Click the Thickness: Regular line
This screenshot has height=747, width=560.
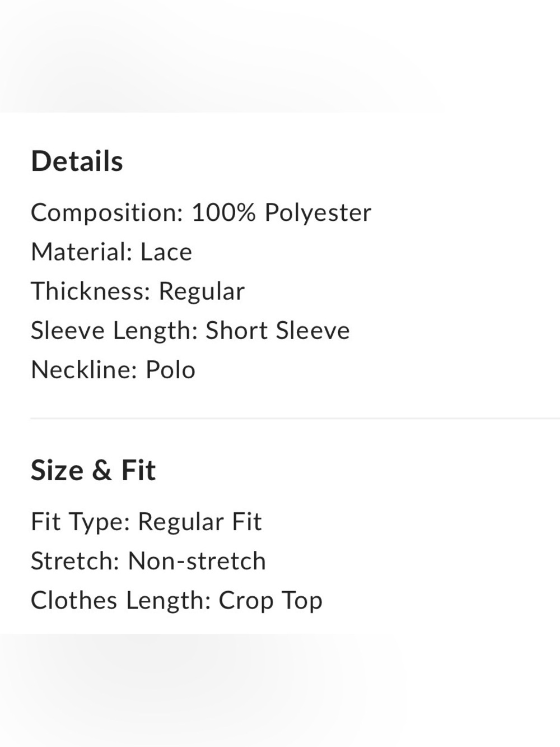tap(138, 292)
